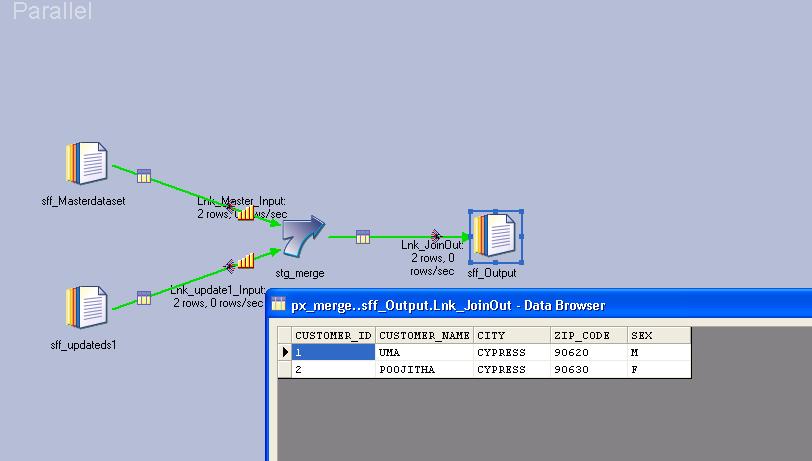The image size is (812, 461).
Task: Click the CUSTOMER_ID column header
Action: [334, 336]
